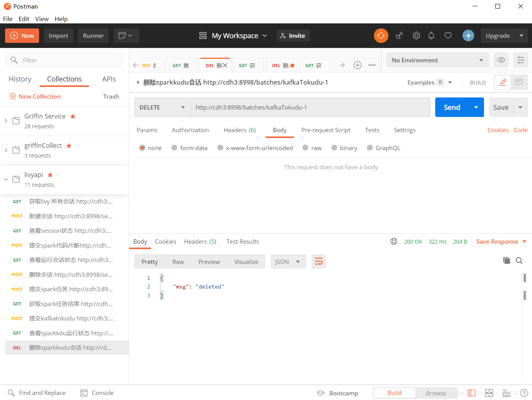This screenshot has height=400, width=532.
Task: Open the File menu
Action: 8,19
